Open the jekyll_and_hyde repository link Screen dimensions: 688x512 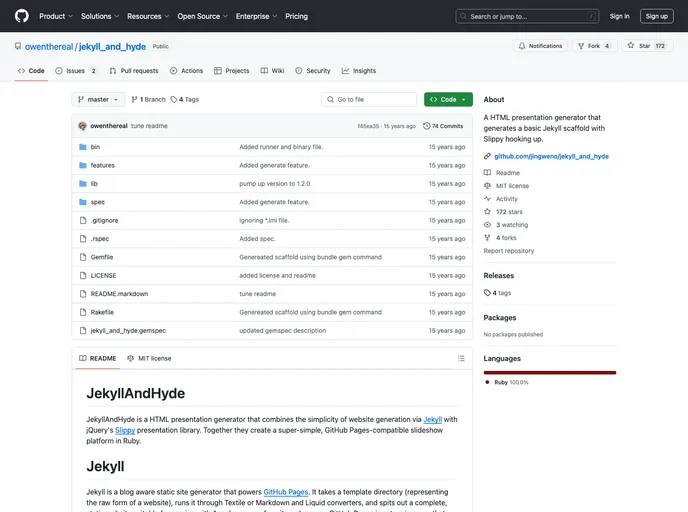(112, 47)
